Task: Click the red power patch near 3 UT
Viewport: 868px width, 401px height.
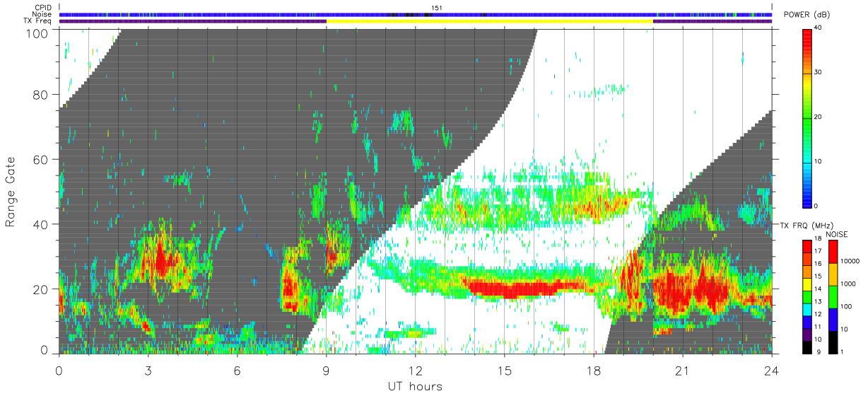Action: 161,259
